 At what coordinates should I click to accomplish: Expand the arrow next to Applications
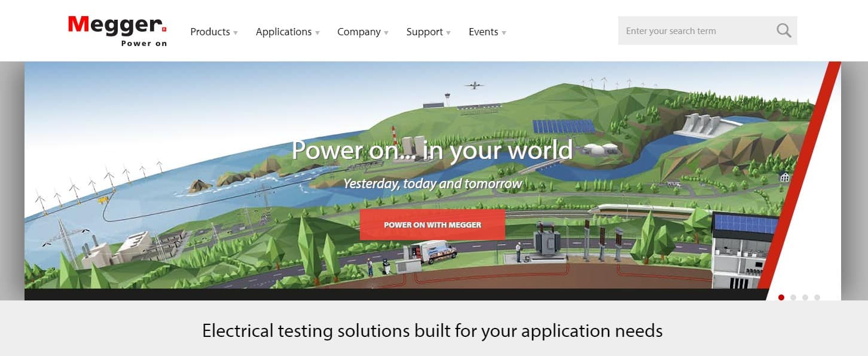pos(317,33)
